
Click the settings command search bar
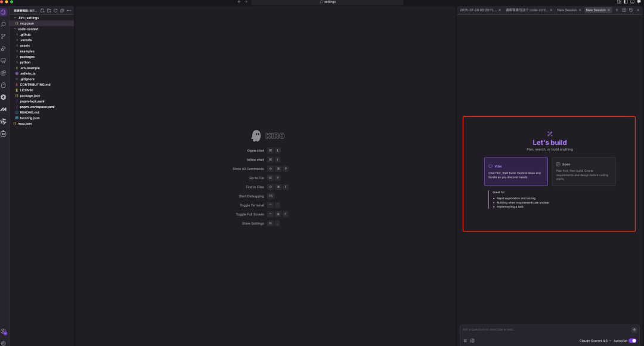click(x=327, y=2)
